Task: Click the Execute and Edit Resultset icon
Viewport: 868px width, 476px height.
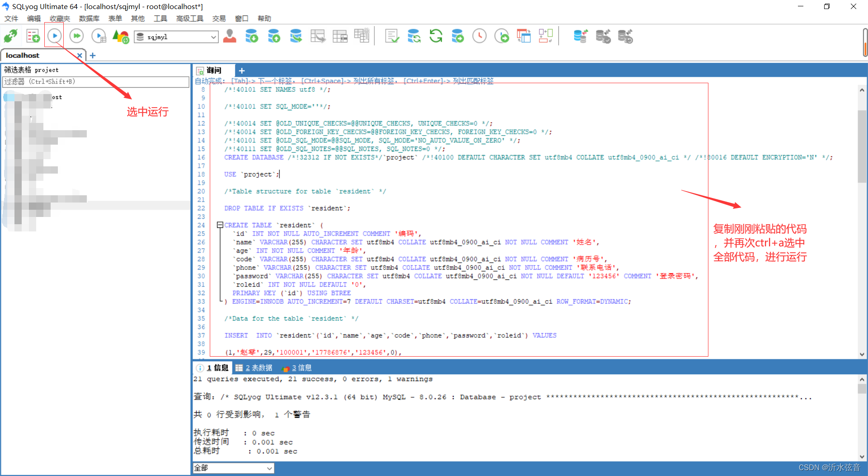Action: coord(99,36)
